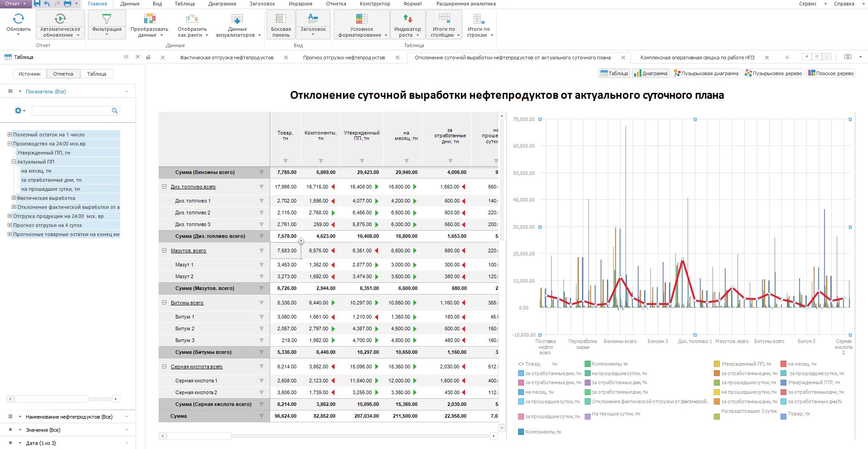This screenshot has width=868, height=449.
Task: Click the side panel horizontal scrollbar
Action: pos(51,399)
